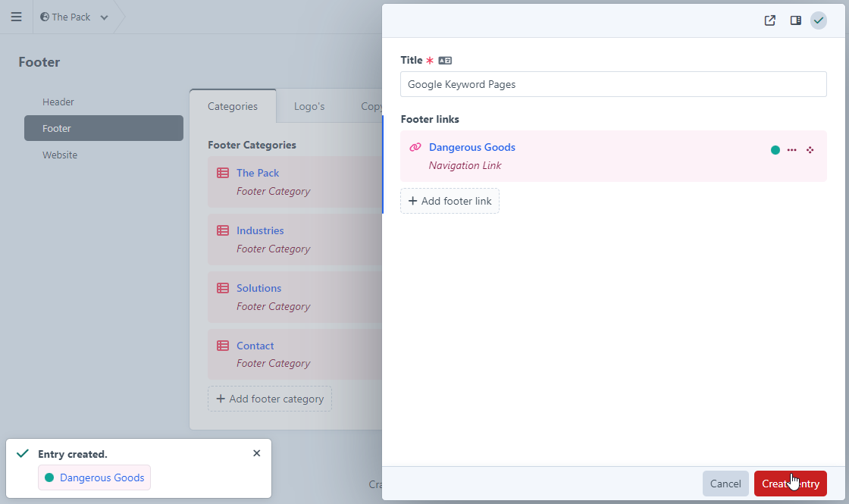The width and height of the screenshot is (849, 504).
Task: Open Dangerous Goods link in notification
Action: coord(102,477)
